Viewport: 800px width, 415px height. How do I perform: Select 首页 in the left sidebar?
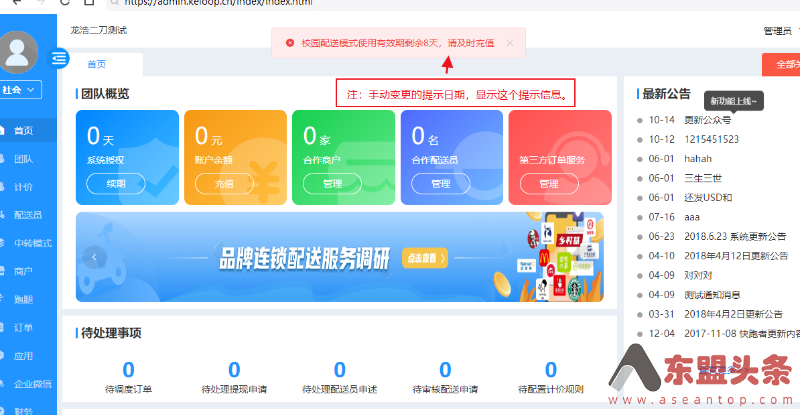pyautogui.click(x=21, y=131)
